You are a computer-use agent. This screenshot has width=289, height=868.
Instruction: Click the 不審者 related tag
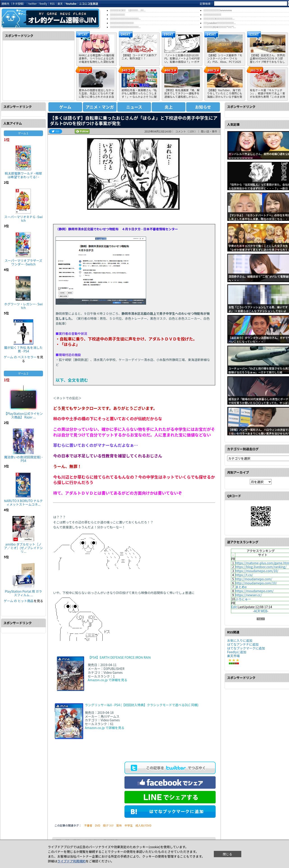(88, 826)
